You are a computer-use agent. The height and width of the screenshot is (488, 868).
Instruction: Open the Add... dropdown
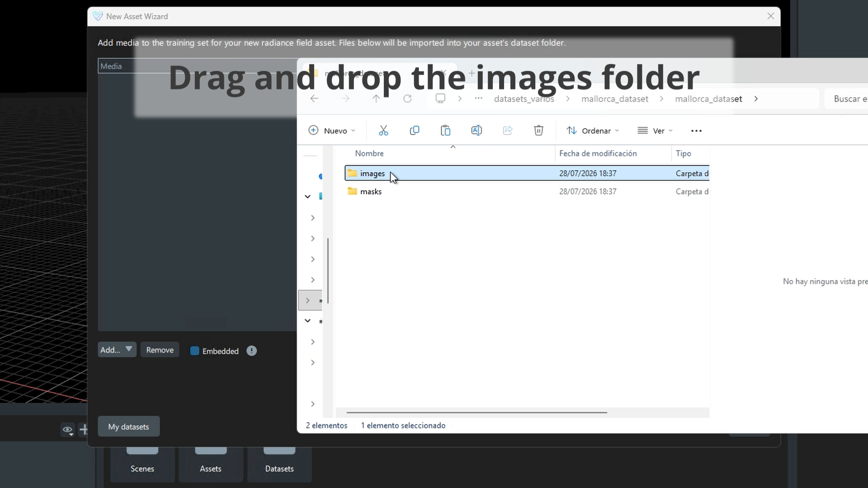(x=117, y=350)
